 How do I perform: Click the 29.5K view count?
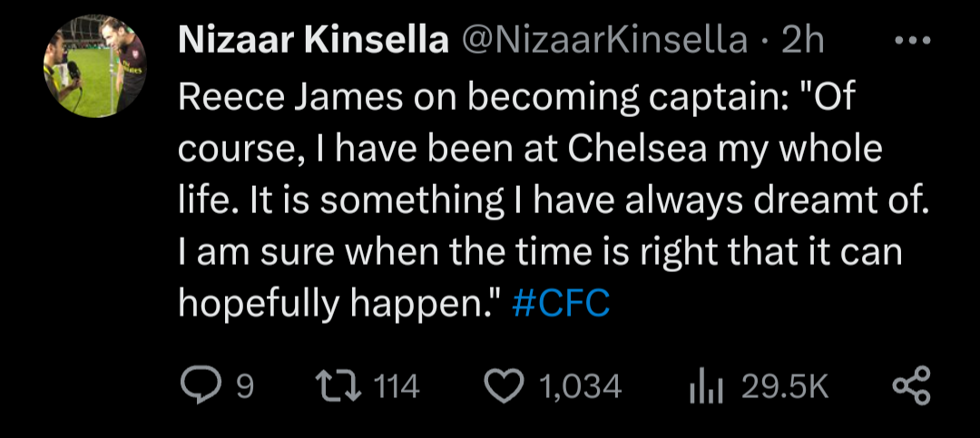click(785, 387)
